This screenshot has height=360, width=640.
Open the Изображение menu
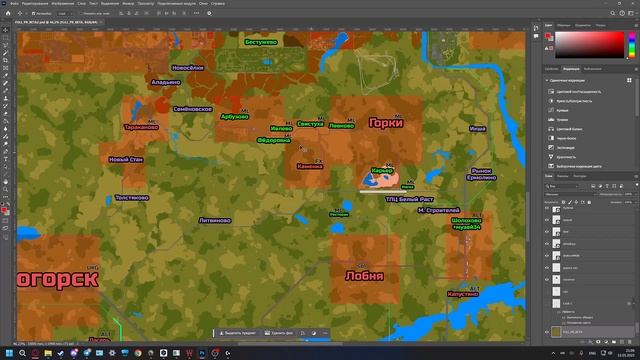63,3
